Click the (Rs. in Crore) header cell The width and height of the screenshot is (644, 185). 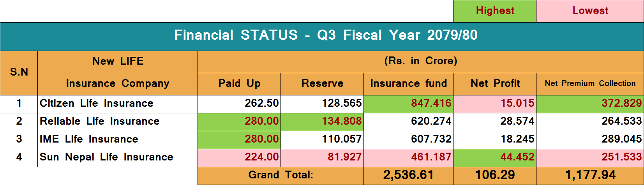420,62
